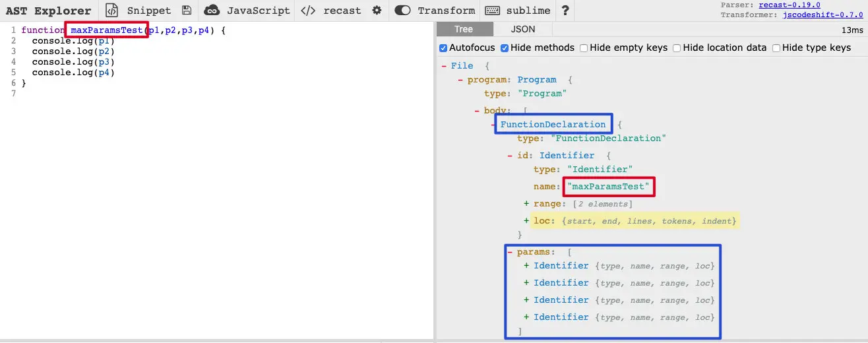Click the type value "Identifier"
Screen dimensions: 868x343
(x=600, y=170)
